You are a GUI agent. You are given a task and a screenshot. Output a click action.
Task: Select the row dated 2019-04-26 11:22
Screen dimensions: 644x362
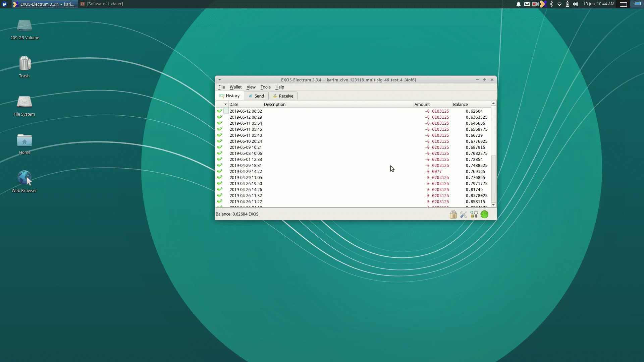coord(353,202)
